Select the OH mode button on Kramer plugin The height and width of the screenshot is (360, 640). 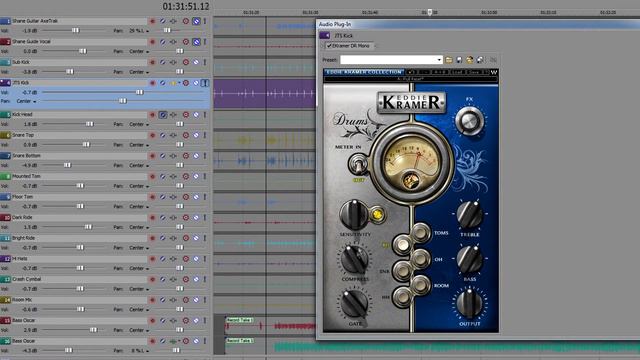pos(420,259)
